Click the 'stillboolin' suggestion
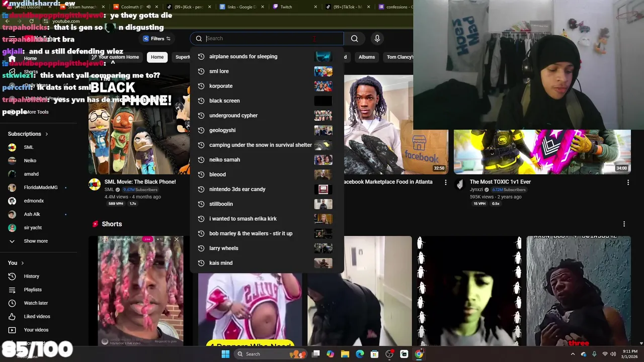The height and width of the screenshot is (362, 644). coord(267,204)
